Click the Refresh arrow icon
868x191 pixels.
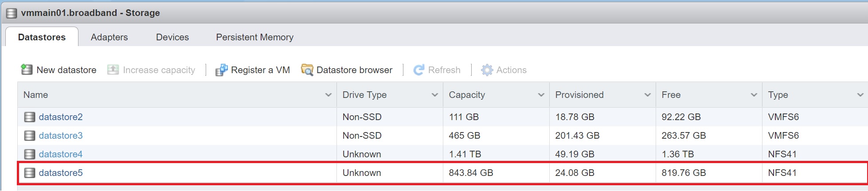click(418, 70)
